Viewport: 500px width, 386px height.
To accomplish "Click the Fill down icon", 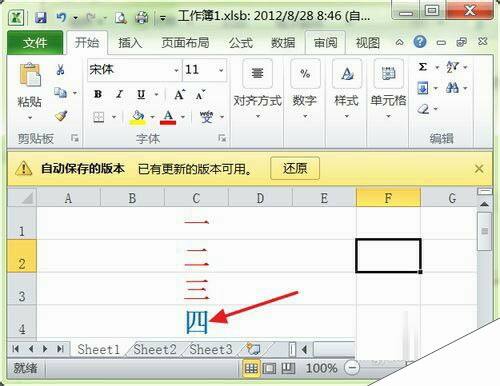I will pyautogui.click(x=423, y=88).
